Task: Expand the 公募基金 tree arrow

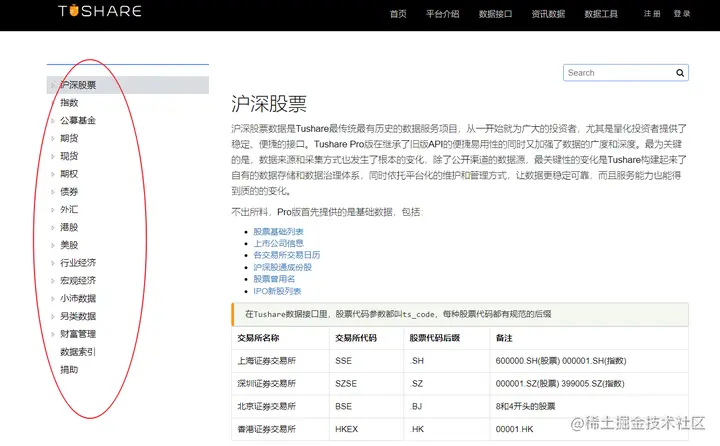Action: [x=53, y=121]
